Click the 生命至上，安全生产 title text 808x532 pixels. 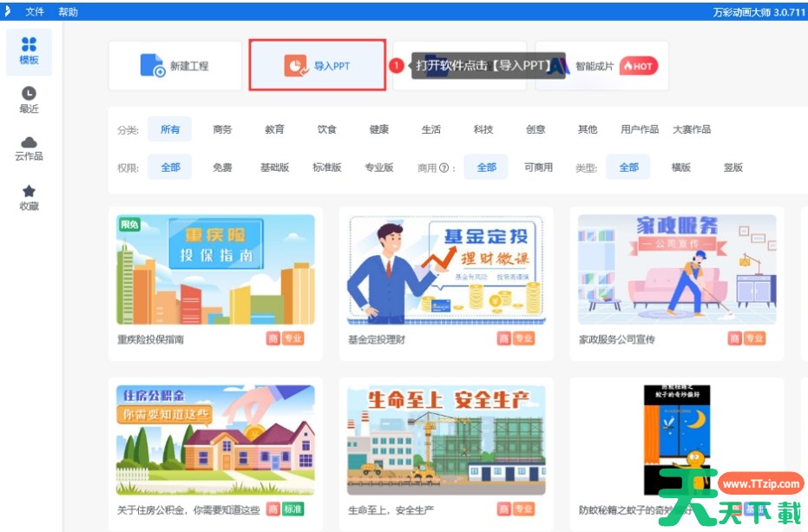tap(391, 509)
